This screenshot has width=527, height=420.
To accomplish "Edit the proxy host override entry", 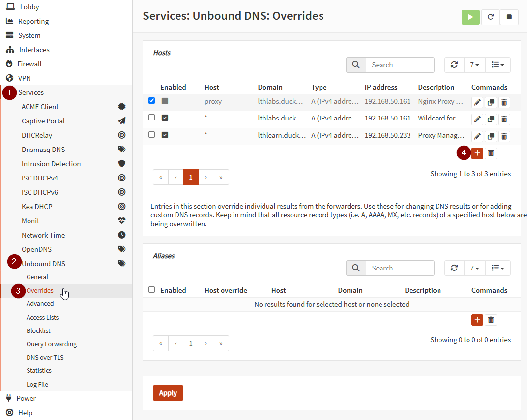I will pyautogui.click(x=477, y=102).
